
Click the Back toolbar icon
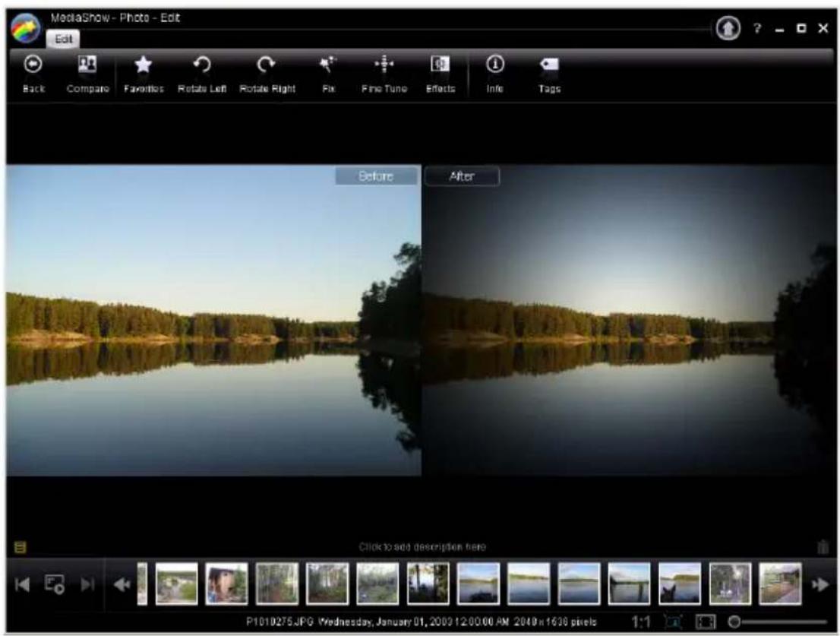point(33,74)
